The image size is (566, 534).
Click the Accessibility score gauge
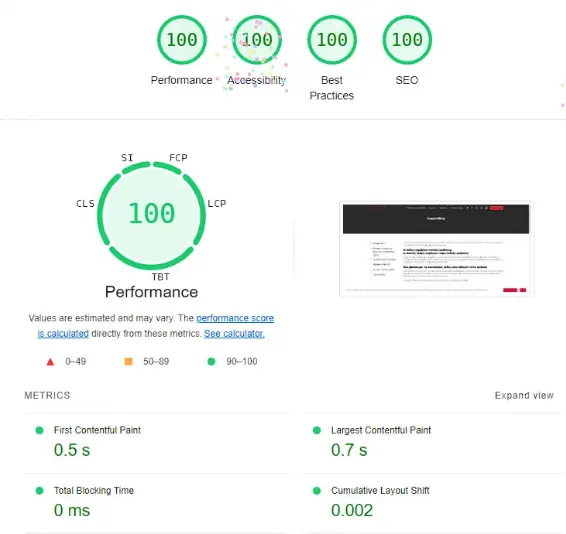(257, 40)
